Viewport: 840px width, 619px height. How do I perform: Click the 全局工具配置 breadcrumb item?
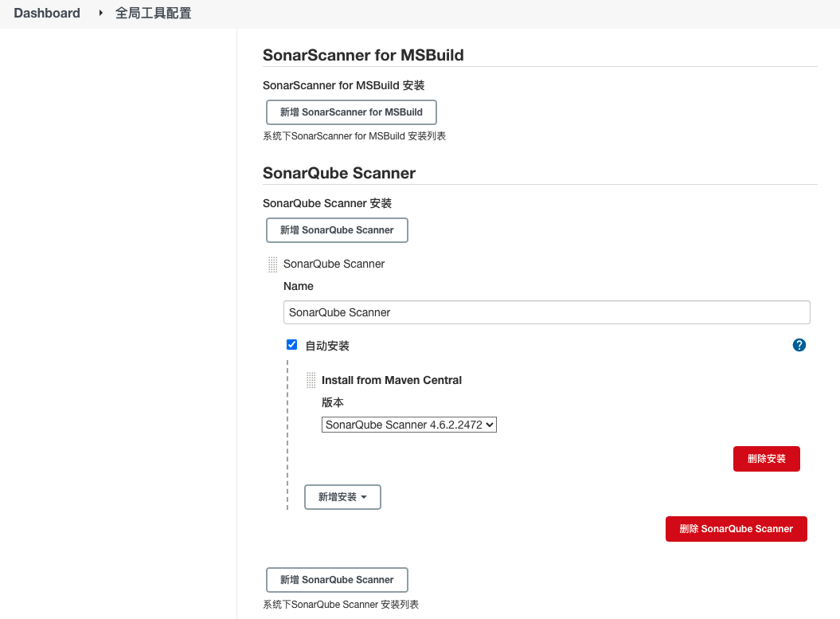[x=153, y=13]
